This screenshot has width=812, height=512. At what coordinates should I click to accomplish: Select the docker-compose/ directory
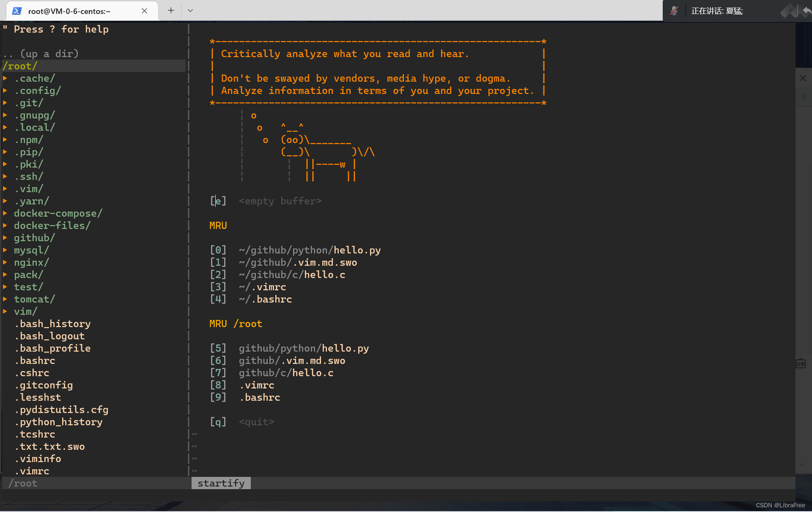pyautogui.click(x=58, y=213)
